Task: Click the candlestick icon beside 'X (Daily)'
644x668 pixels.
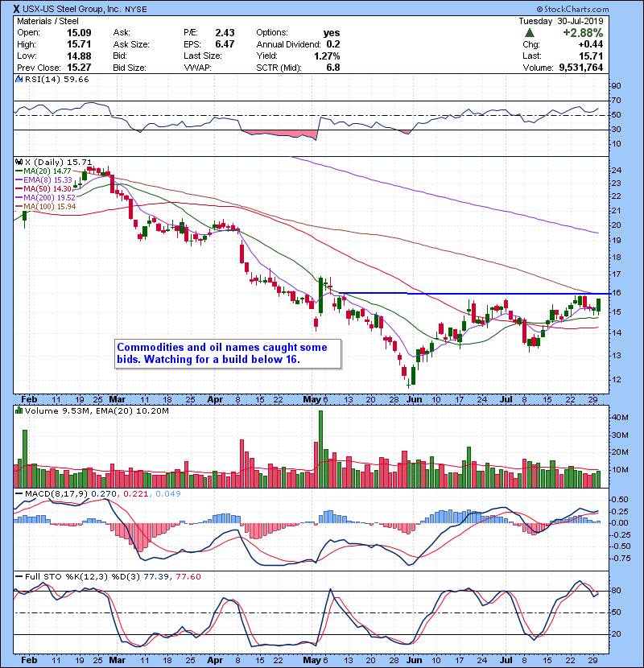Action: point(19,162)
